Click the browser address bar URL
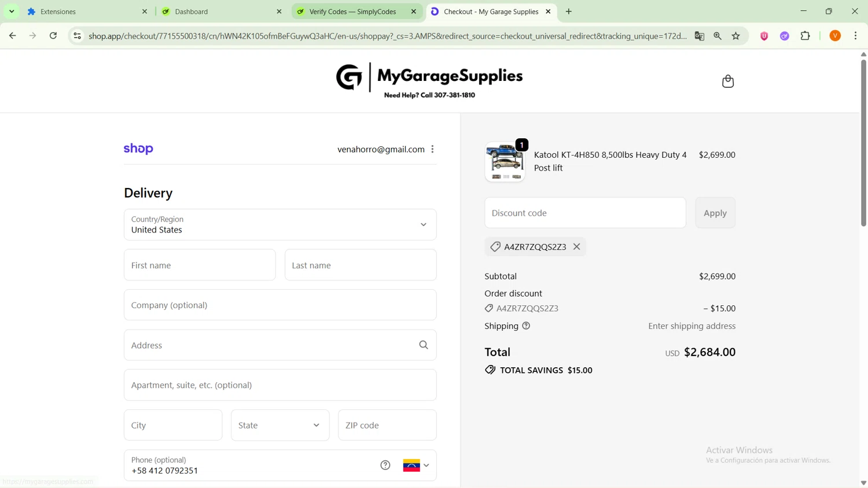The image size is (868, 488). [x=388, y=36]
